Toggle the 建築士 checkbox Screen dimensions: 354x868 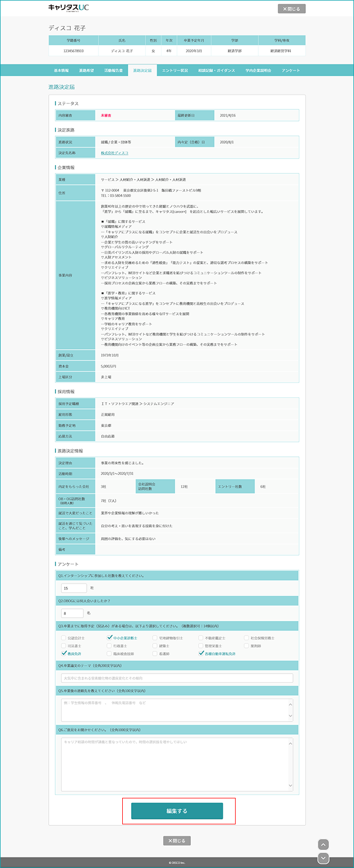pos(154,645)
